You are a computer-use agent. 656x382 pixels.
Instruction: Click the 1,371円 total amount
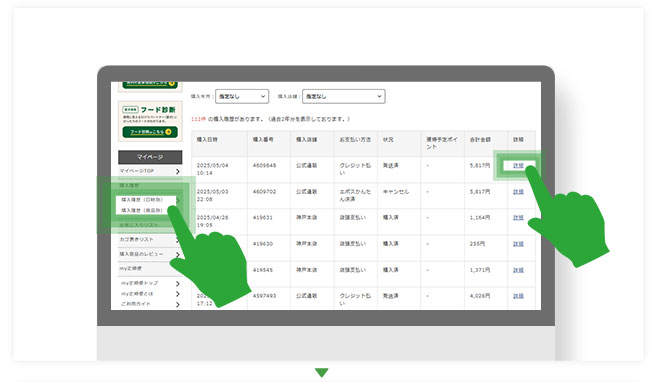[480, 270]
